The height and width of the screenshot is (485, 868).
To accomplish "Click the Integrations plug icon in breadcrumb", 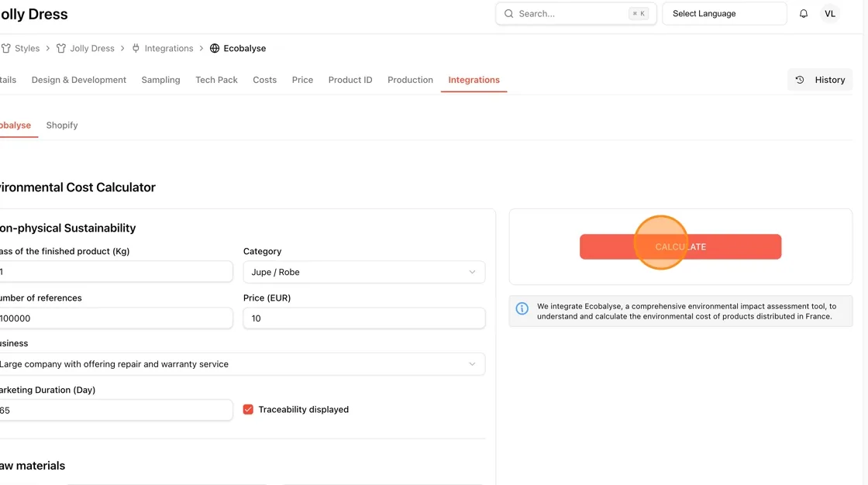I will click(136, 48).
